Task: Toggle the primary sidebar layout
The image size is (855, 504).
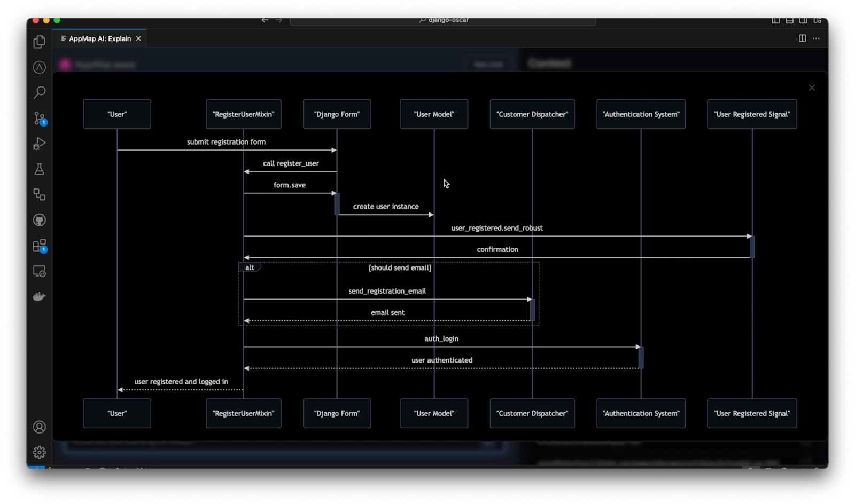Action: tap(775, 20)
